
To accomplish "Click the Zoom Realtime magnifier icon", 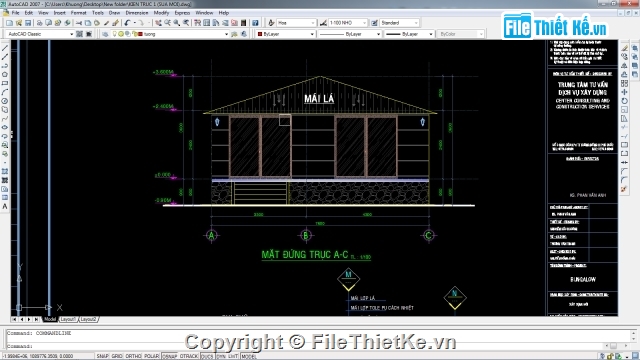I will pos(167,23).
